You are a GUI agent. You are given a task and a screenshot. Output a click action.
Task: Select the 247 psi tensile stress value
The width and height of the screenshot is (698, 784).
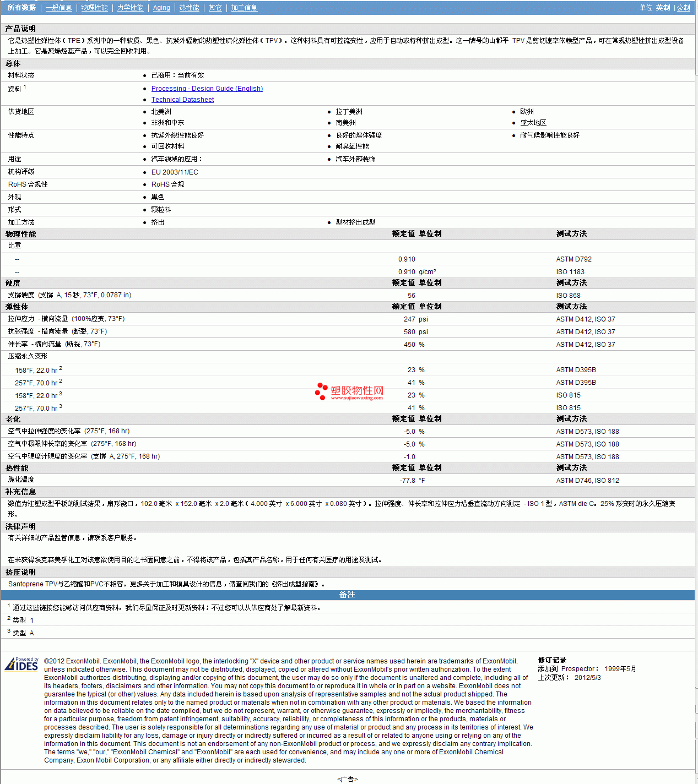415,319
